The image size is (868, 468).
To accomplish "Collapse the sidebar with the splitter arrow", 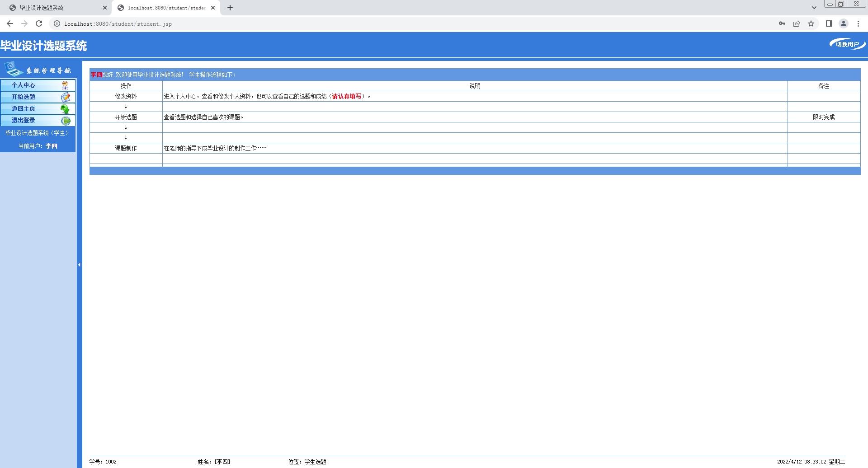I will [79, 265].
